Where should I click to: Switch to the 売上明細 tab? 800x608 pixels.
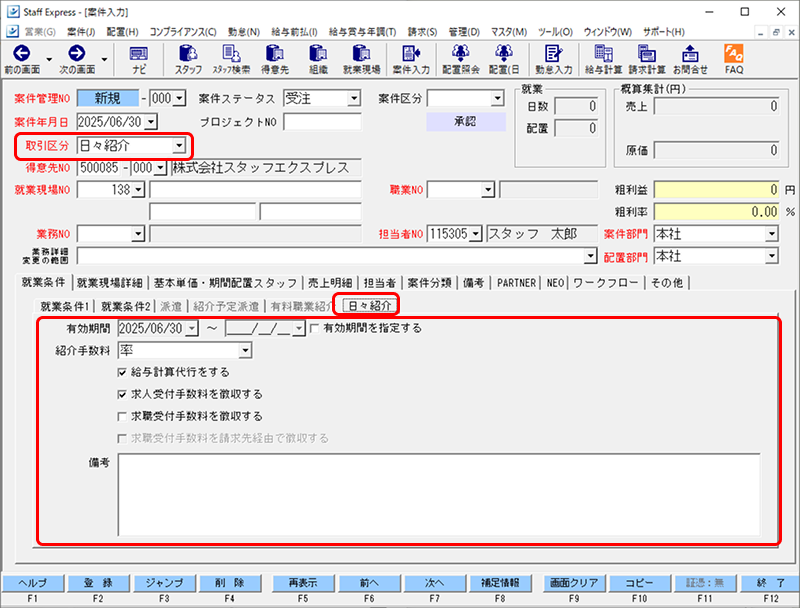point(330,283)
